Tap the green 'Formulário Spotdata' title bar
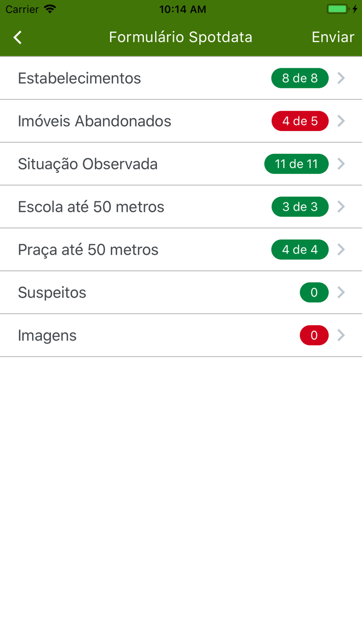Image resolution: width=362 pixels, height=644 pixels. [x=180, y=37]
